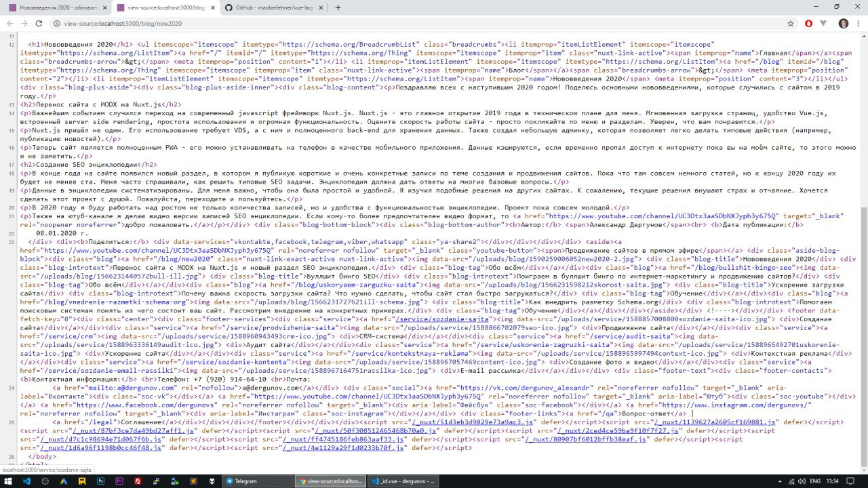Image resolution: width=868 pixels, height=488 pixels.
Task: Switch to '_id.vue - dergunov' VS Code window
Action: tap(404, 481)
